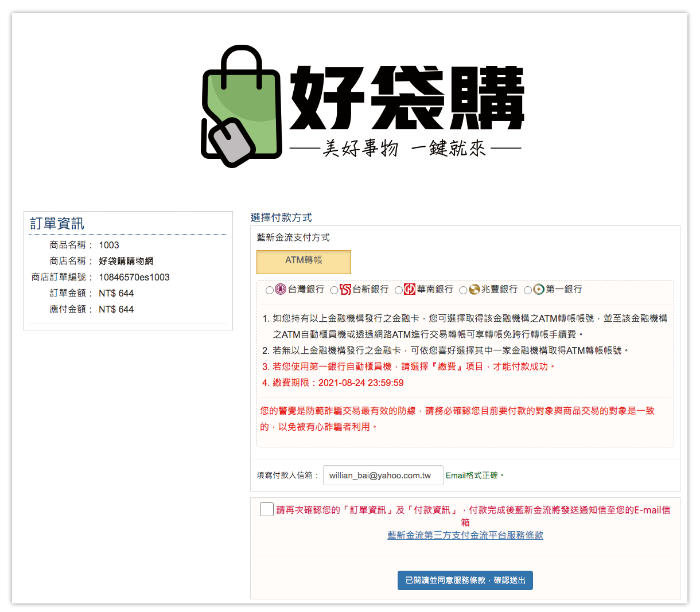Screen dimensions: 700x612
Task: Click note 3 about 第一銀行自動櫃員機
Action: point(409,367)
